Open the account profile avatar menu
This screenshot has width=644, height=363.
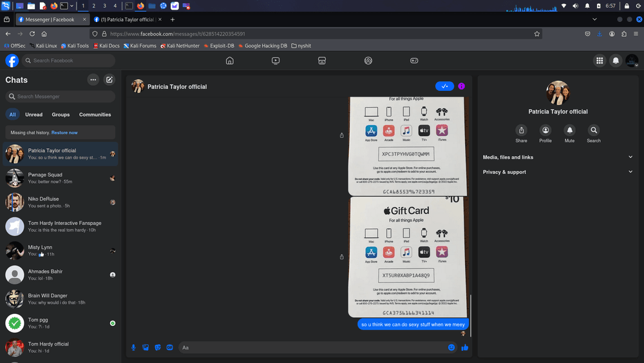(x=632, y=61)
